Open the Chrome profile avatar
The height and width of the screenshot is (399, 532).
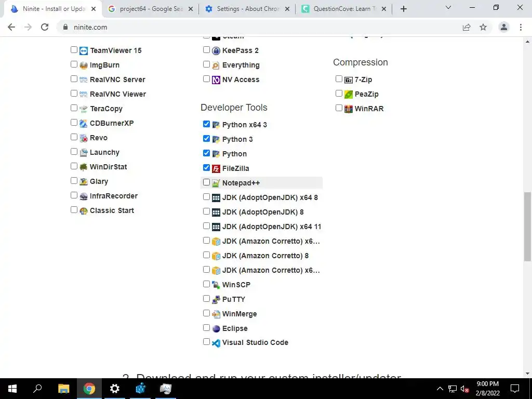tap(504, 27)
